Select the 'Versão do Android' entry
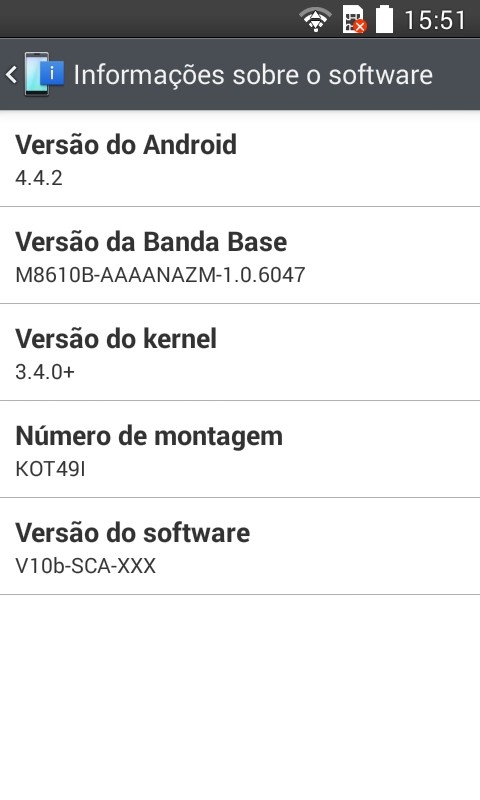Image resolution: width=480 pixels, height=800 pixels. 240,159
